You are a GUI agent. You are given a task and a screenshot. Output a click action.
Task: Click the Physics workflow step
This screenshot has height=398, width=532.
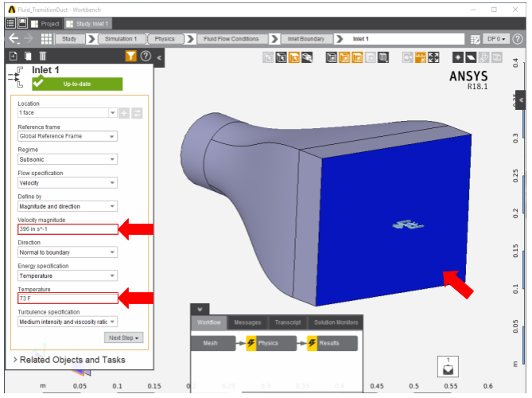click(x=271, y=343)
